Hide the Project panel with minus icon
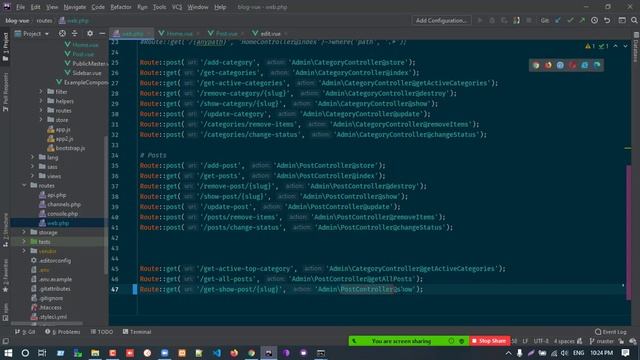 coord(102,33)
